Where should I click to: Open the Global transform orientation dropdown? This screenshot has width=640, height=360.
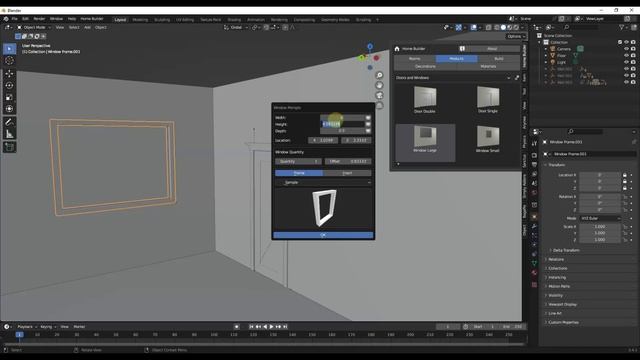236,27
